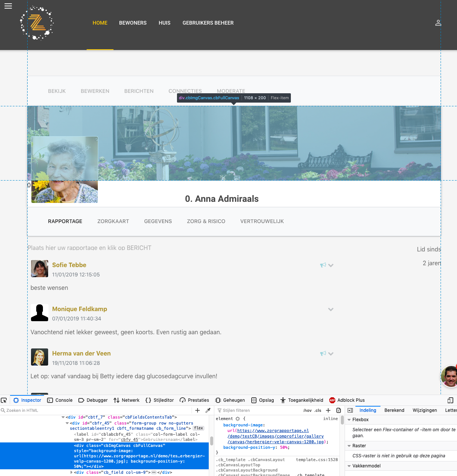Switch to the BEKIJK tab
The image size is (457, 476).
[x=57, y=91]
